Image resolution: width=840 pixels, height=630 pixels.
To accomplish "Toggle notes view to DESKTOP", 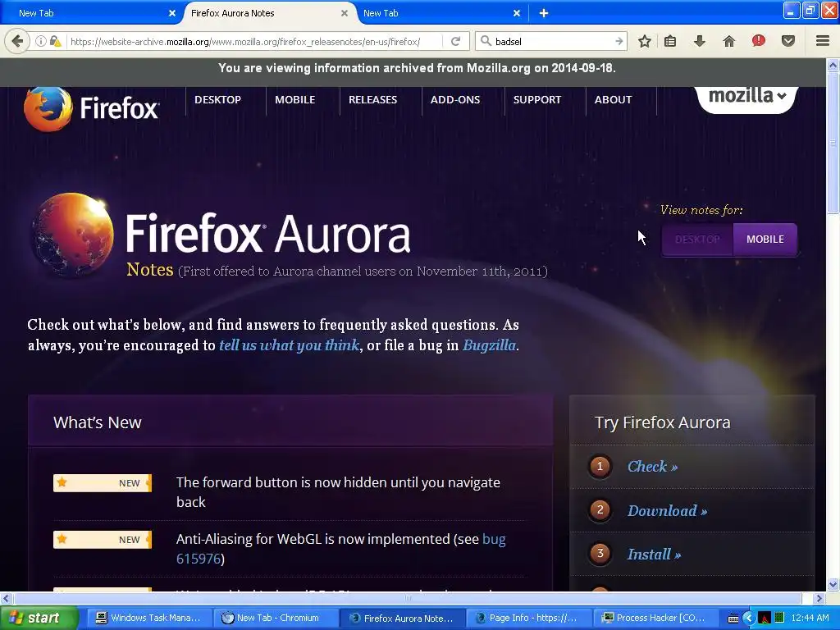I will click(697, 240).
